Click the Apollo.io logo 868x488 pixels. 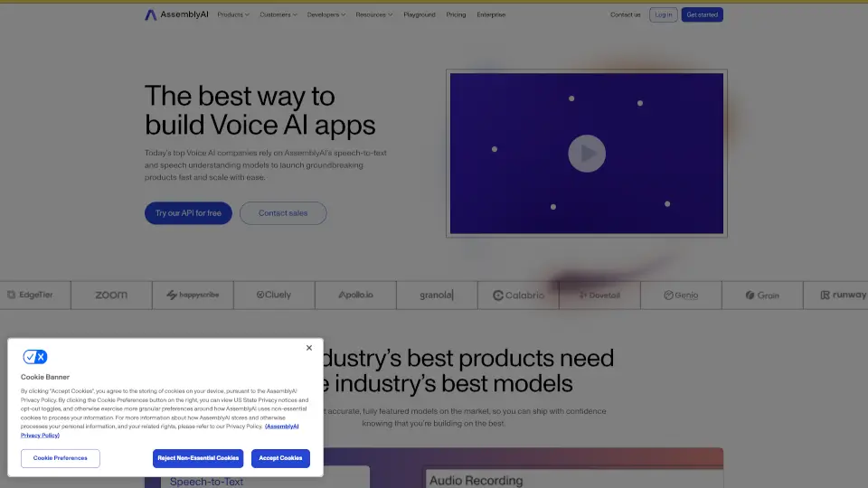[355, 295]
